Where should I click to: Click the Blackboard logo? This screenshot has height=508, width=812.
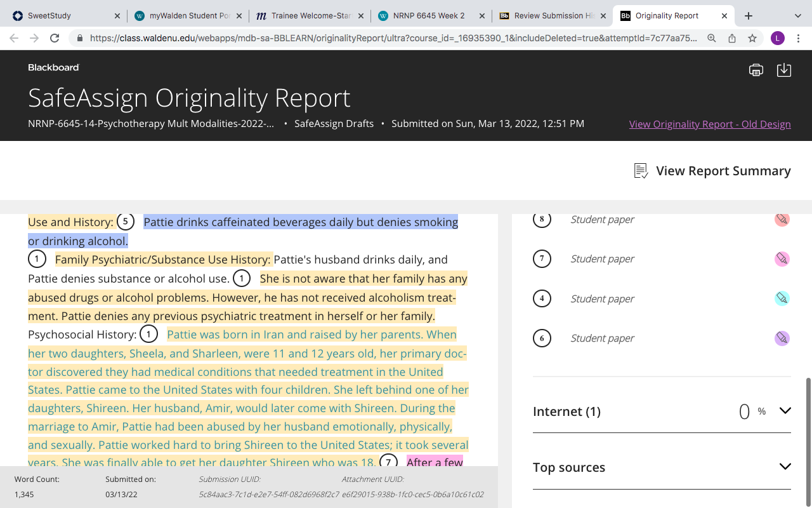click(53, 67)
